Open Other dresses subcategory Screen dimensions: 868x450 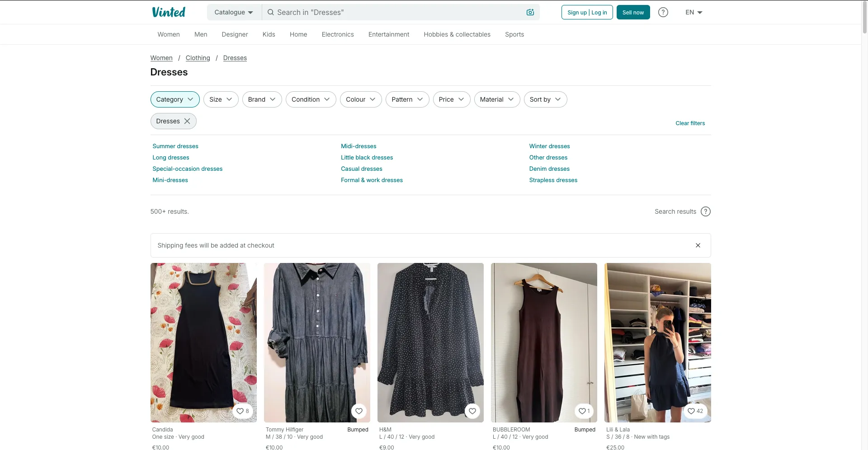point(548,158)
